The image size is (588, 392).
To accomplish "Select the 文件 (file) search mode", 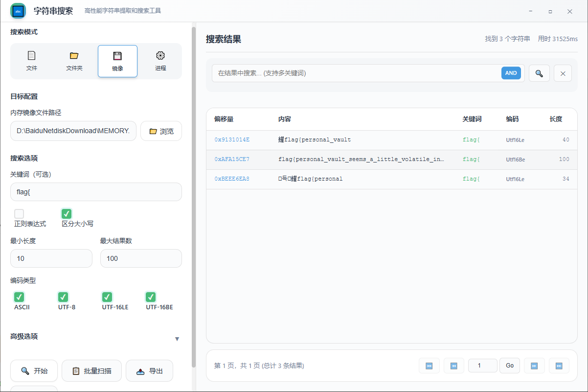I will (32, 61).
